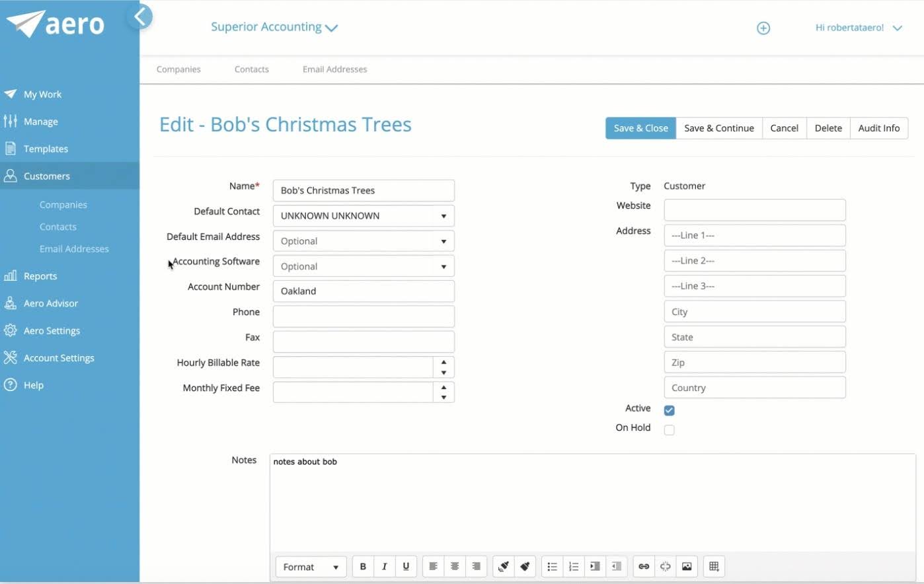This screenshot has height=584, width=924.
Task: Open Companies sidebar submenu item
Action: pos(63,205)
